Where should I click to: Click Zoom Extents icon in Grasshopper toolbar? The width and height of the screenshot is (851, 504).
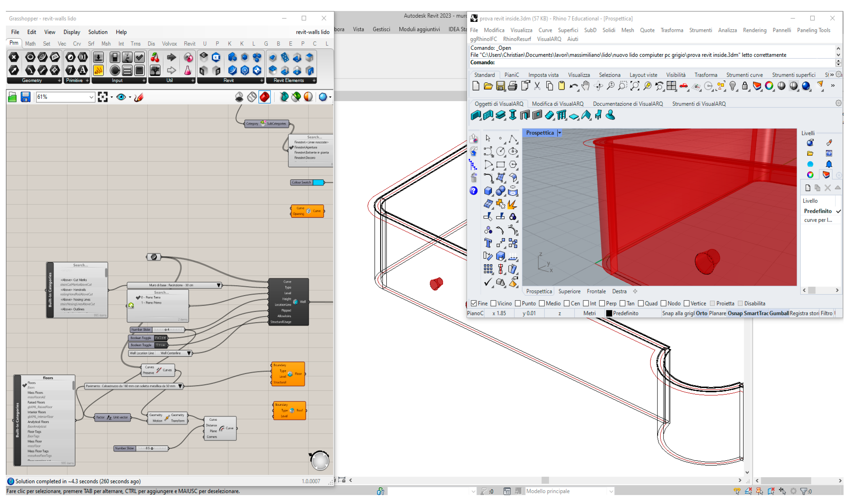[x=103, y=97]
